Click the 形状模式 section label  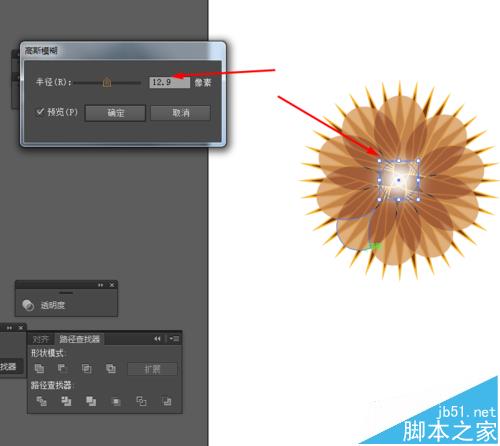coord(48,353)
